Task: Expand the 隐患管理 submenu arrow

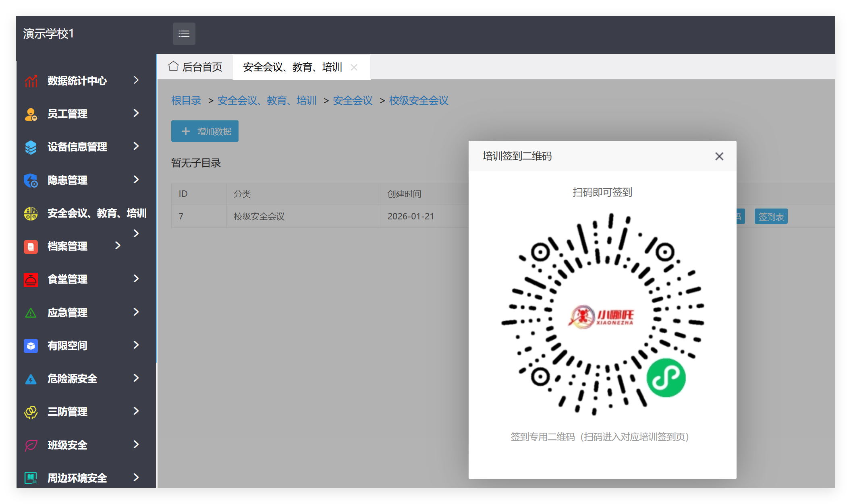Action: pyautogui.click(x=136, y=180)
